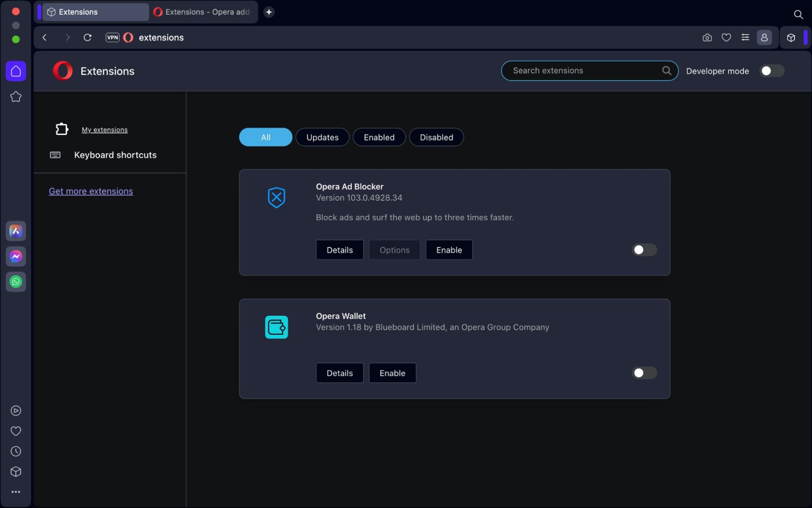812x508 pixels.
Task: Open Messenger in the sidebar
Action: click(16, 256)
